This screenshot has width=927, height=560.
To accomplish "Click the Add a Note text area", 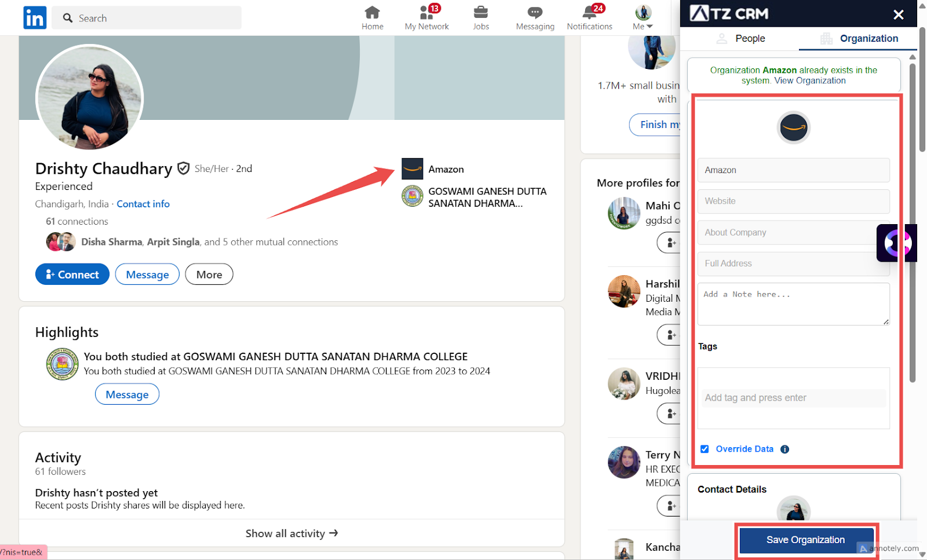I will tap(793, 304).
